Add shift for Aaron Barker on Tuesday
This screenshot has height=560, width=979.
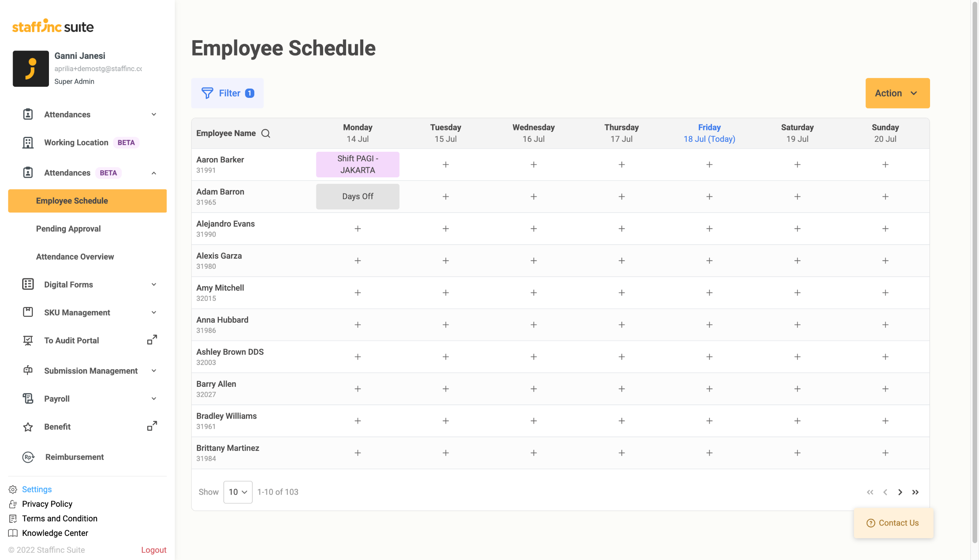[x=446, y=165]
